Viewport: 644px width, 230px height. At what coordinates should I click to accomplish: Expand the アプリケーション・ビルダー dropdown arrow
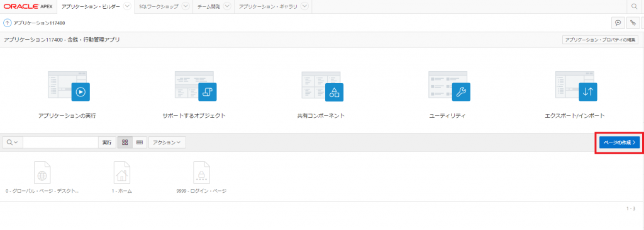(127, 6)
